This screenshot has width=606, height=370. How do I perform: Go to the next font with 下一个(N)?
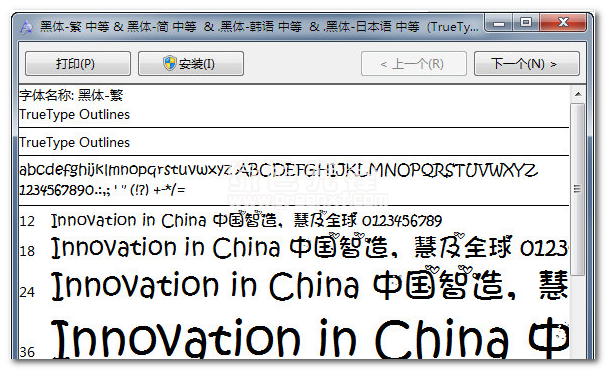point(526,63)
